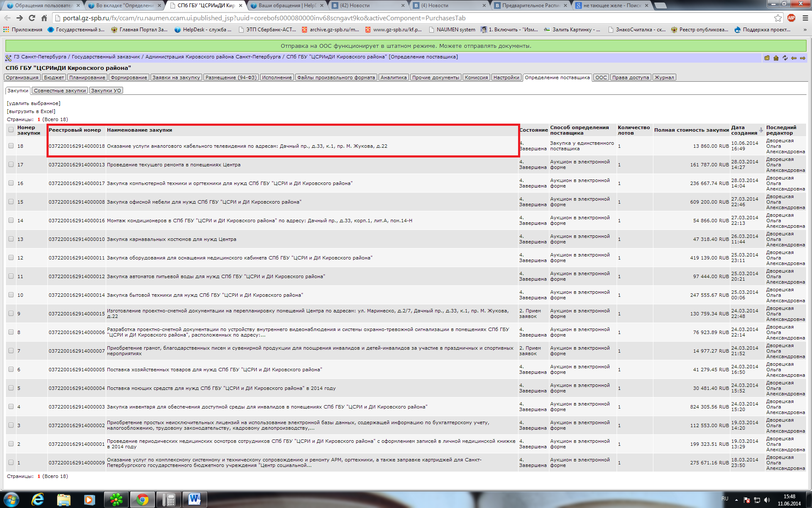The image size is (812, 508).
Task: Click the yellow home icon in portal header
Action: point(776,58)
